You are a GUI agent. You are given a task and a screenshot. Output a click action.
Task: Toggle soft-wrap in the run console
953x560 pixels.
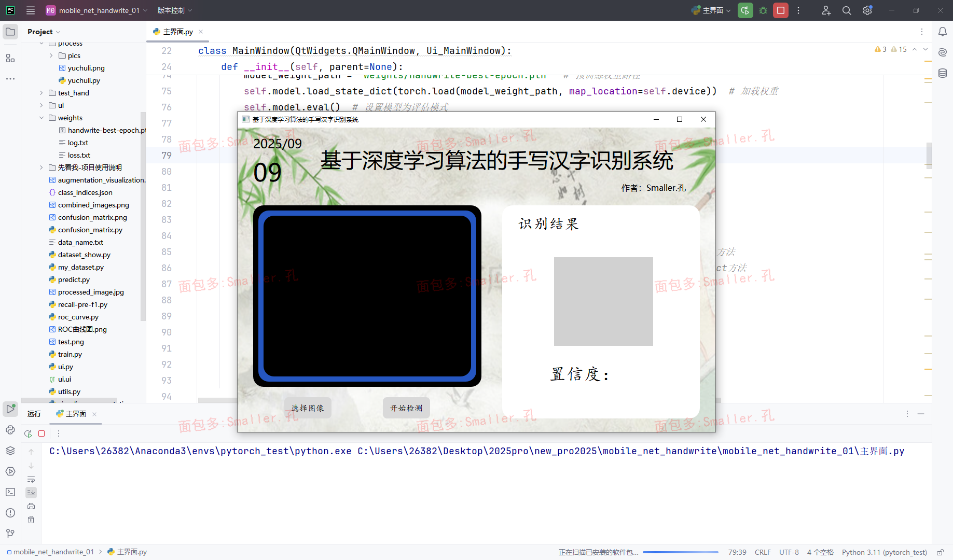[31, 479]
